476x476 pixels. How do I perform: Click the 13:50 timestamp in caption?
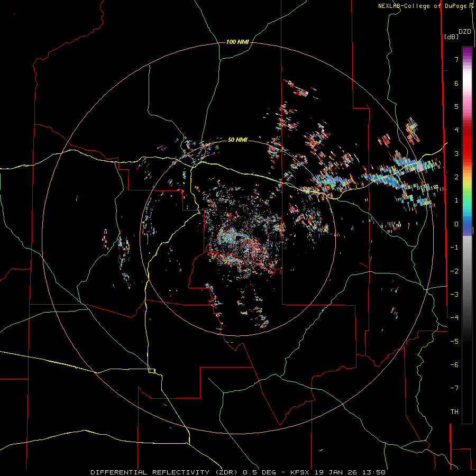[x=374, y=472]
